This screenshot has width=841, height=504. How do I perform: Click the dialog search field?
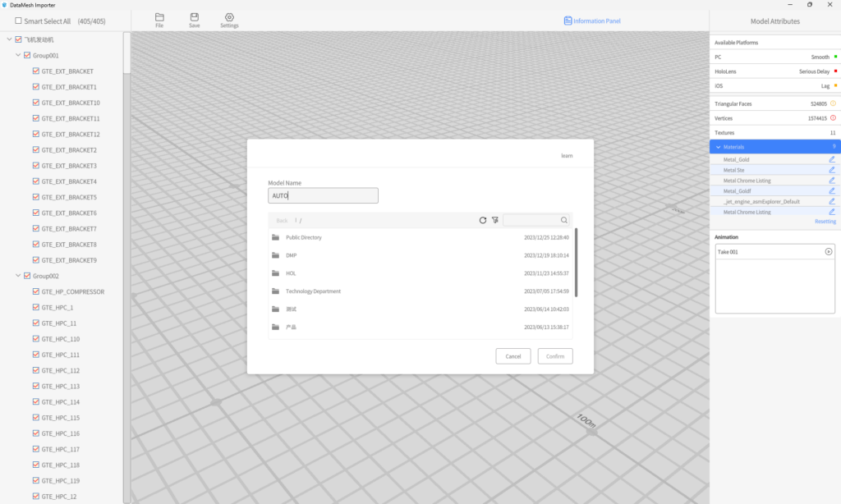click(x=531, y=220)
